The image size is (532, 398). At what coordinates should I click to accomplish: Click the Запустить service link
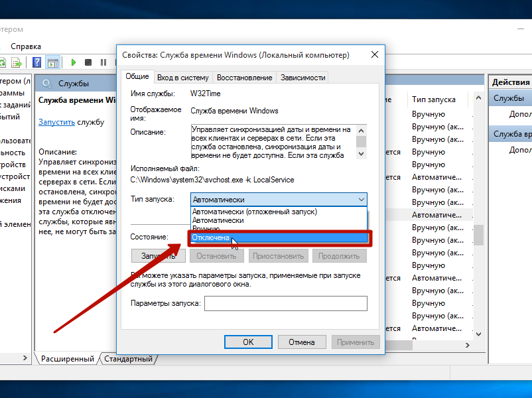tap(56, 122)
